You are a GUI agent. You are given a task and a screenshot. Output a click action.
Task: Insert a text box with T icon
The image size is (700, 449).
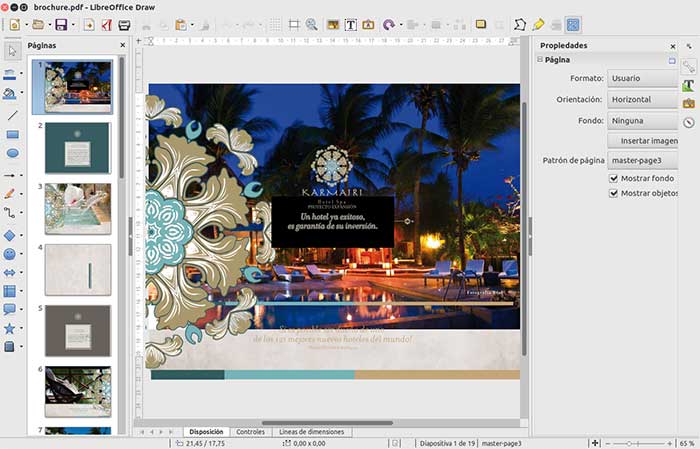[351, 24]
